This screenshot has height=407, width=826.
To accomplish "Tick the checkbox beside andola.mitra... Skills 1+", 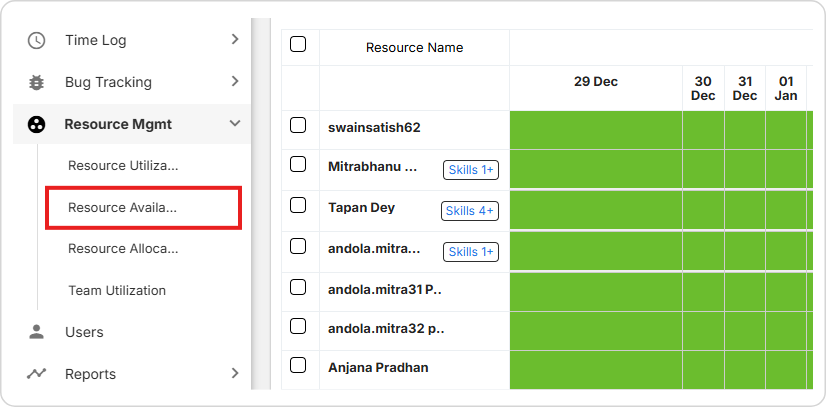I will (x=298, y=246).
